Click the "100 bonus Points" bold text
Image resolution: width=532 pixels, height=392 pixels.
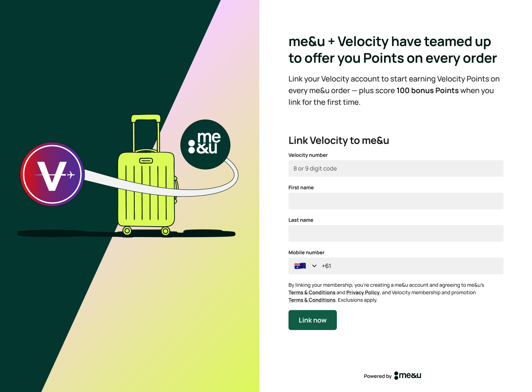[x=427, y=91]
